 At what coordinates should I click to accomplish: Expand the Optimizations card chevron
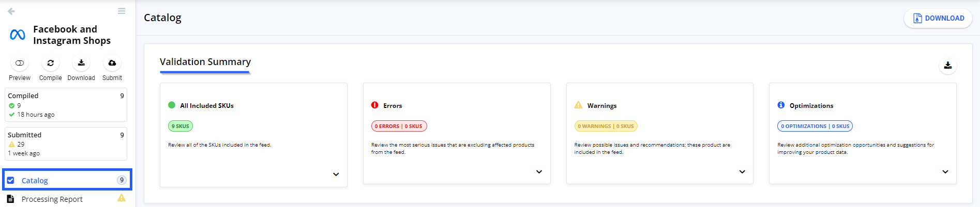point(945,172)
